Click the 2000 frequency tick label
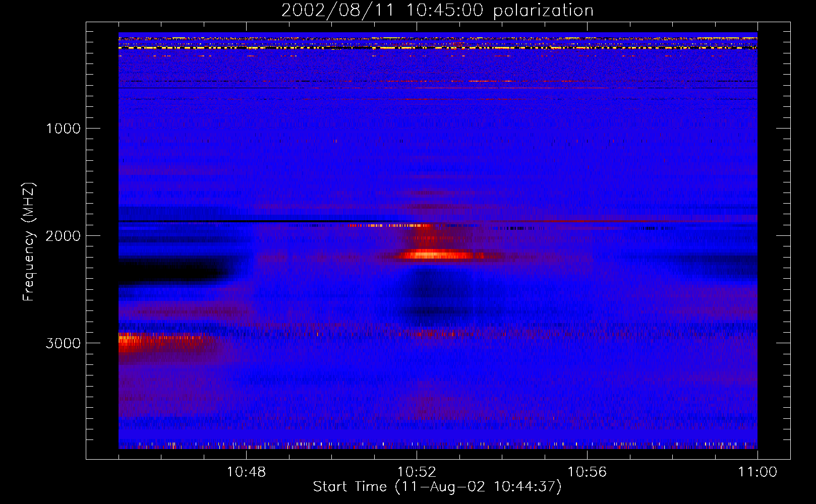816x504 pixels. [63, 236]
